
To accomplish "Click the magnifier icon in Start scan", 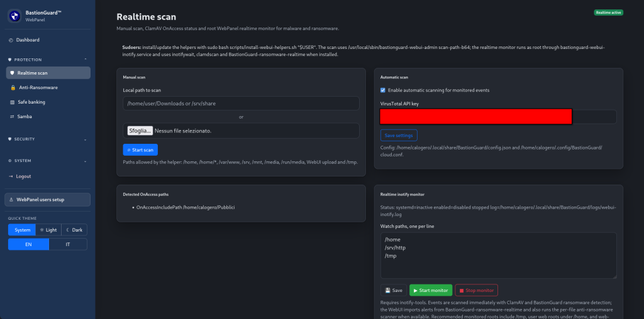I will (x=129, y=150).
